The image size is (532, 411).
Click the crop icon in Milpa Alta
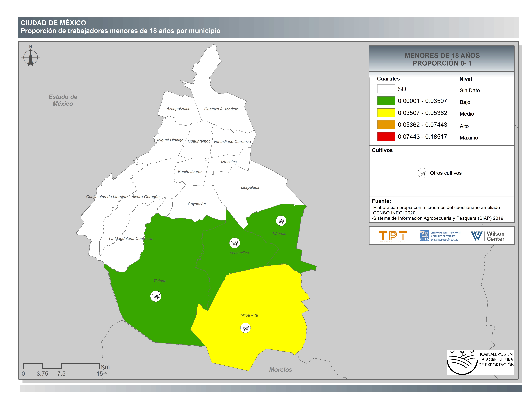[x=245, y=328]
